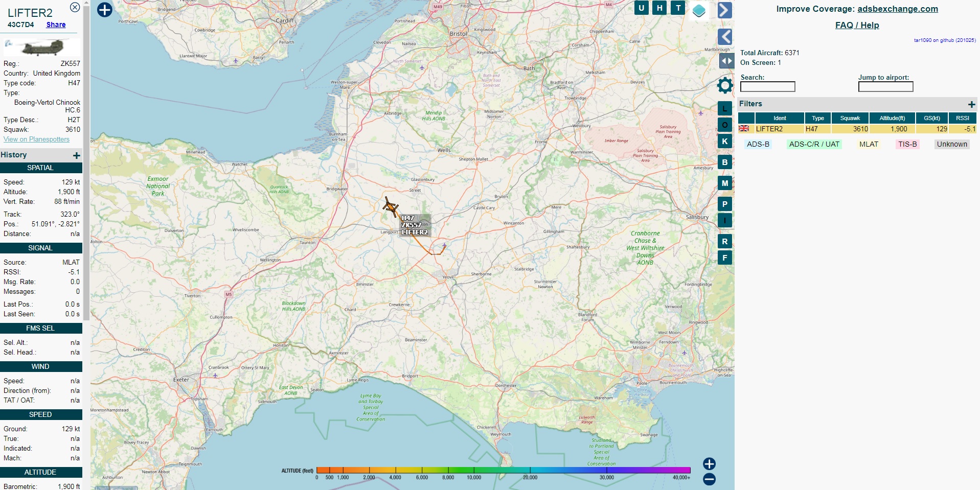Click the altitude color scale bar

[503, 470]
